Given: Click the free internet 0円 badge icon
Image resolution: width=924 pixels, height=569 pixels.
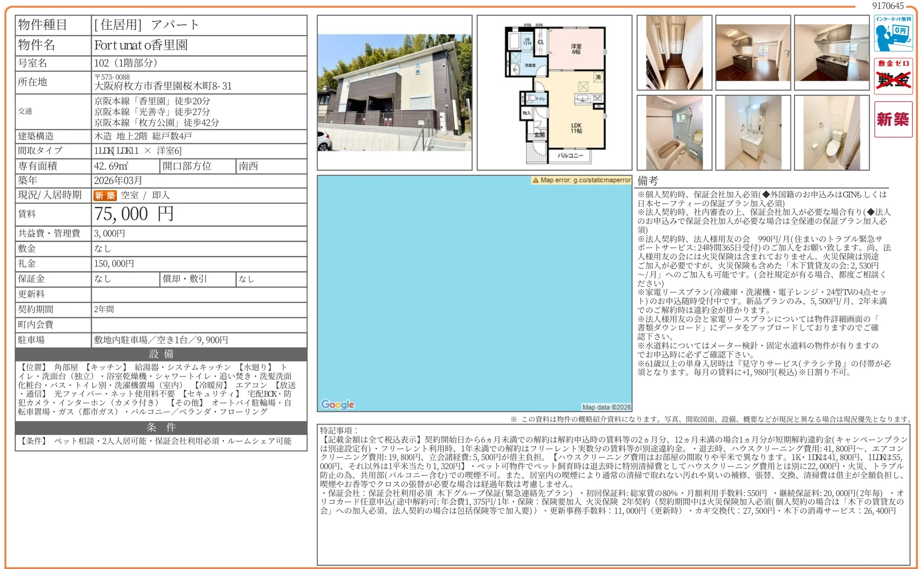Looking at the screenshot, I should coord(893,33).
